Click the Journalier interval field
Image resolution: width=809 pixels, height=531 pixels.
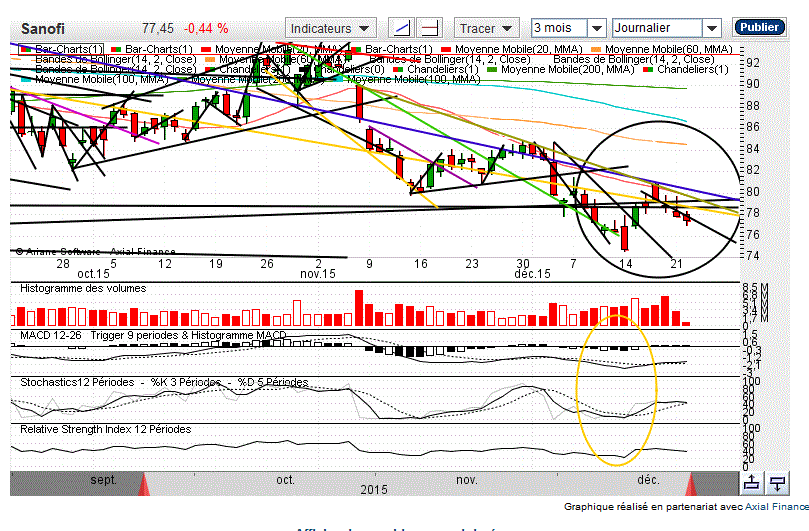[x=657, y=28]
